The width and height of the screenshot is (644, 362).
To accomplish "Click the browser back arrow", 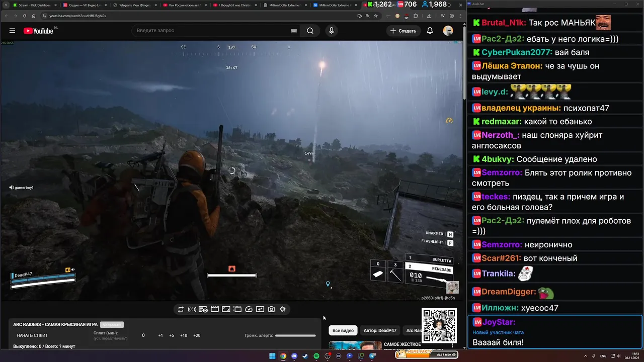I will click(x=6, y=16).
